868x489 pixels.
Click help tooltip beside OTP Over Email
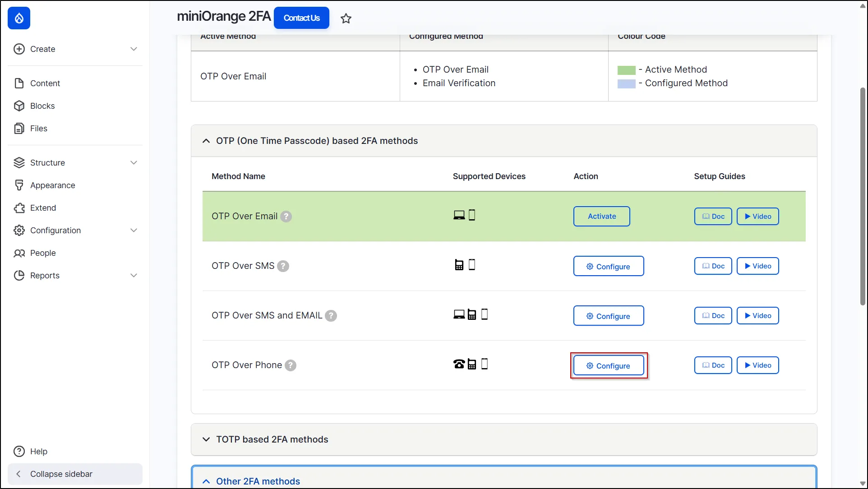point(286,217)
